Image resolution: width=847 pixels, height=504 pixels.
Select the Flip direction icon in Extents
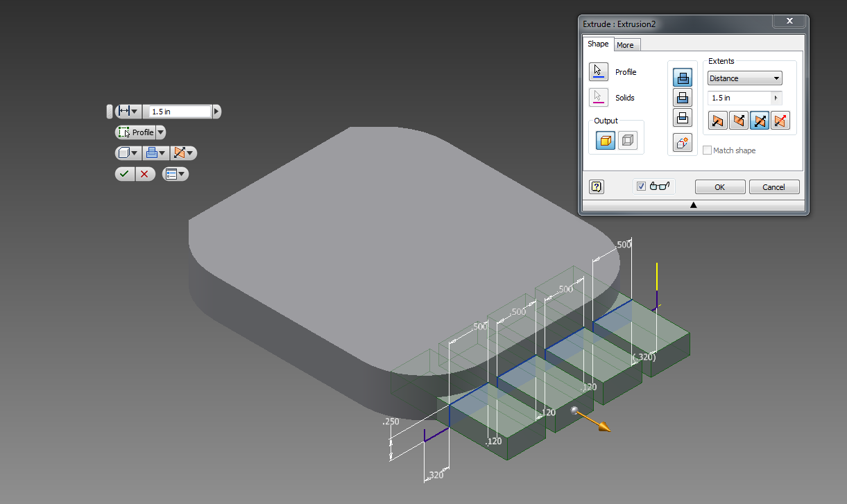[738, 120]
